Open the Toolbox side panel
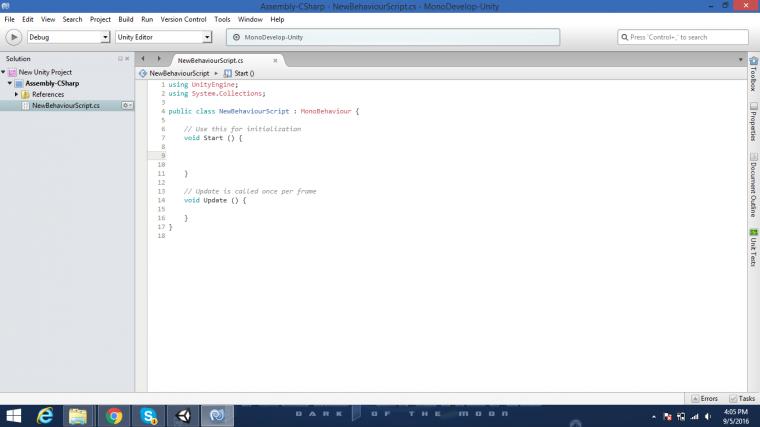The image size is (760, 427). tap(753, 74)
